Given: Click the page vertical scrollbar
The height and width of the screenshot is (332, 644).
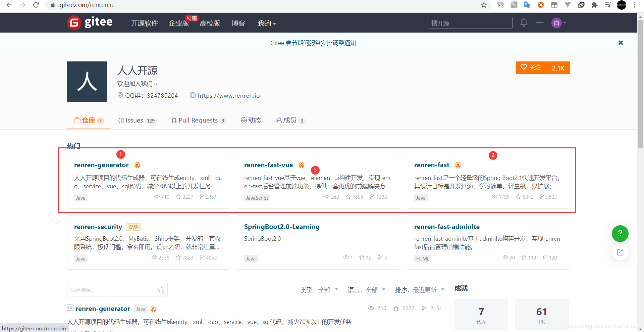Looking at the screenshot, I should tap(640, 84).
